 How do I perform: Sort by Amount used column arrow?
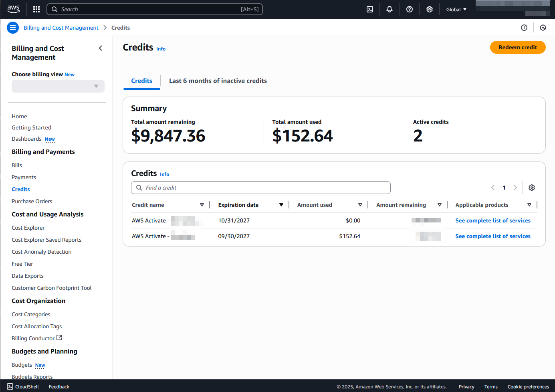(x=360, y=205)
